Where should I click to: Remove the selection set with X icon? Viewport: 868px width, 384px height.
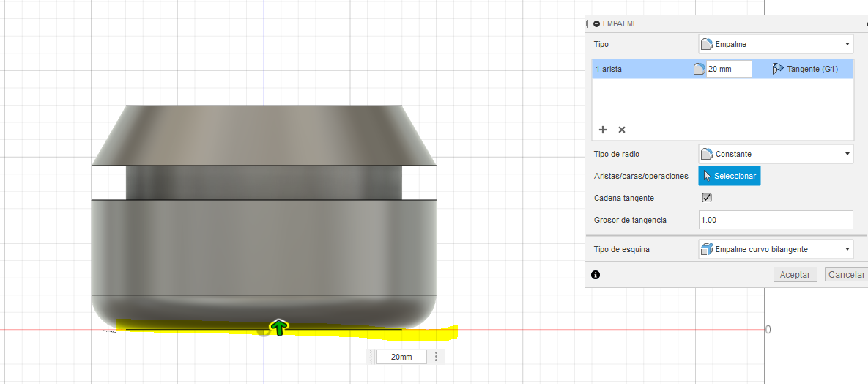point(622,130)
